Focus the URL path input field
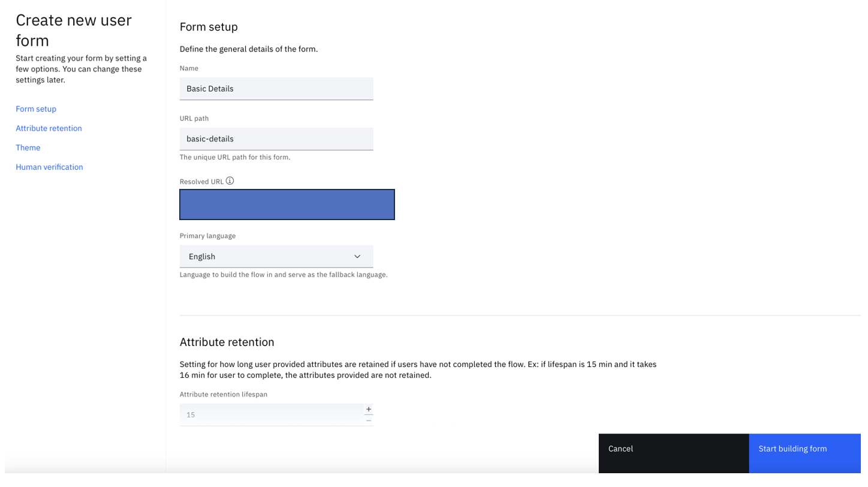This screenshot has height=487, width=868. click(x=276, y=139)
